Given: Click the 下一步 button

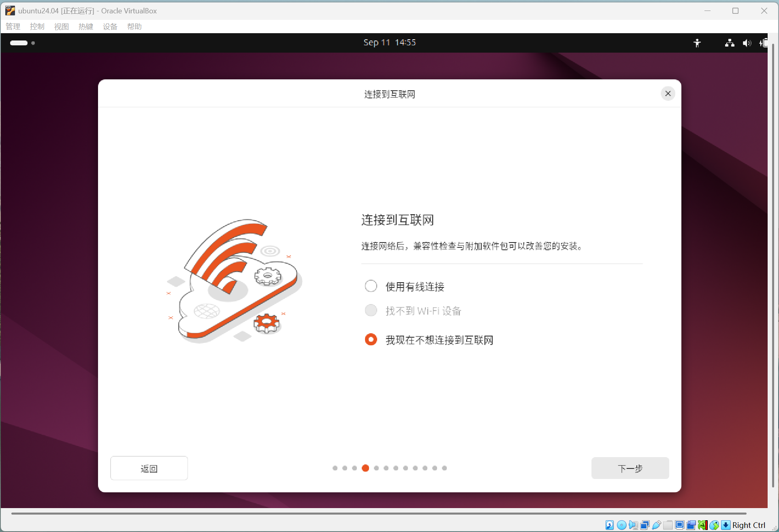Looking at the screenshot, I should point(630,468).
